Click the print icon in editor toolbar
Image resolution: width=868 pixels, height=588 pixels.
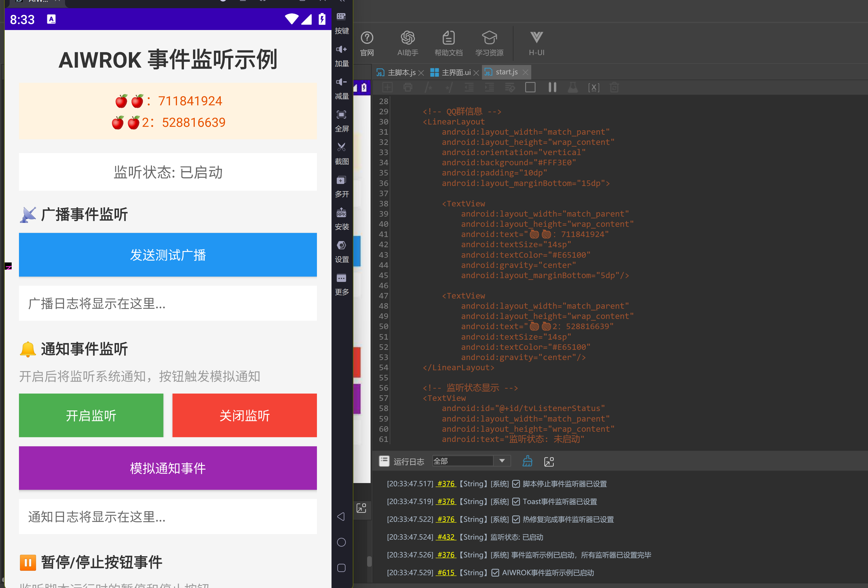point(408,87)
